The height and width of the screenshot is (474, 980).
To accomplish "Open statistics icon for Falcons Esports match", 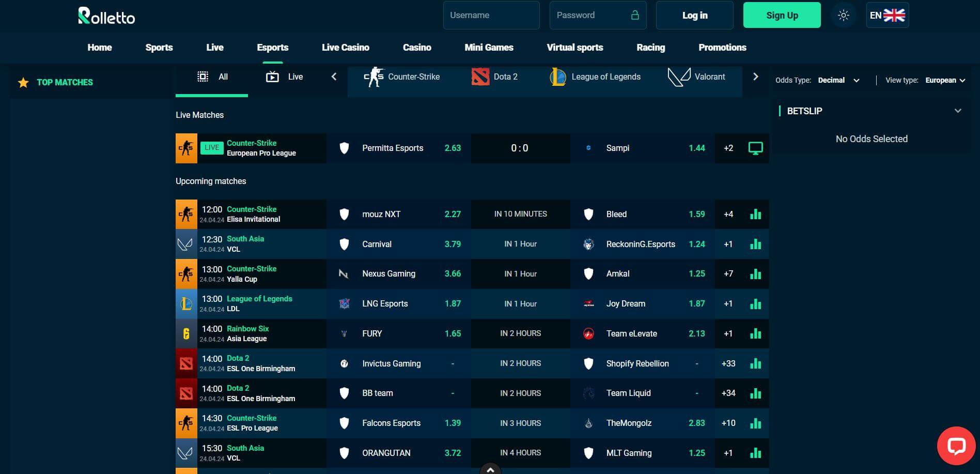I will pos(755,423).
